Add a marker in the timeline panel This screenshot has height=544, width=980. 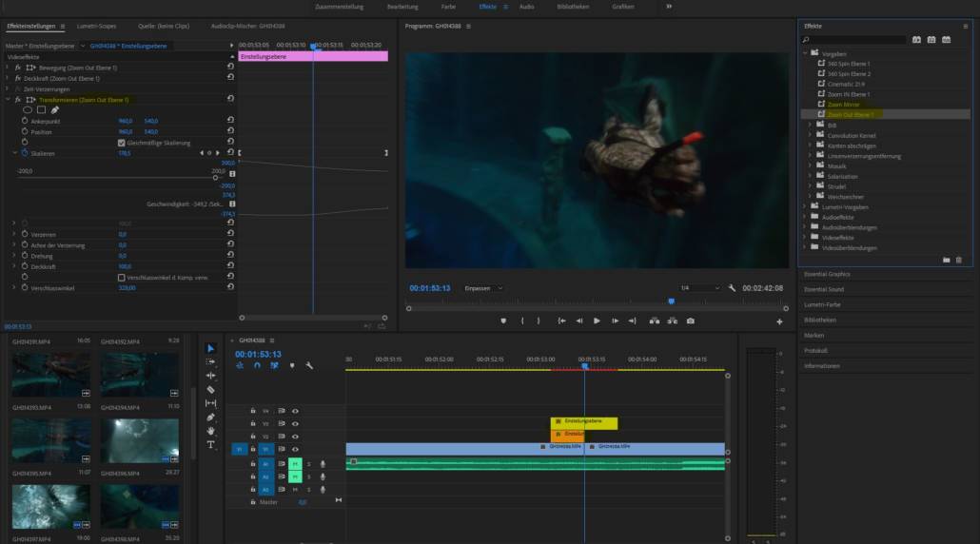[292, 365]
